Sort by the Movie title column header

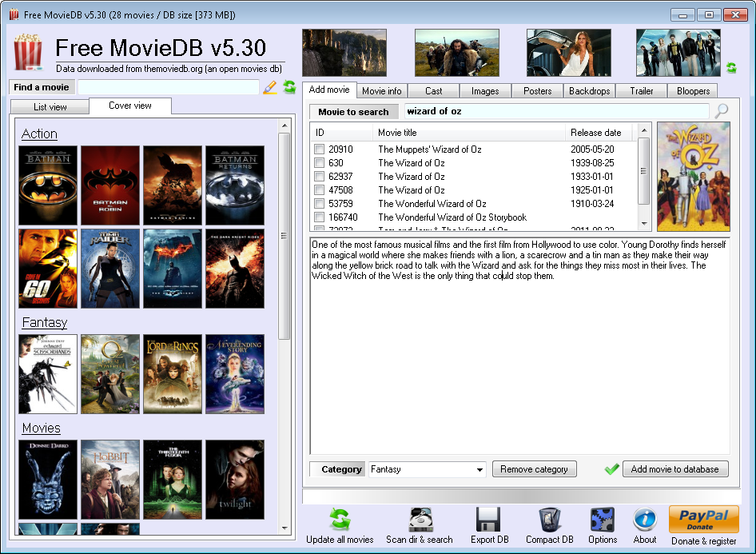click(x=468, y=133)
